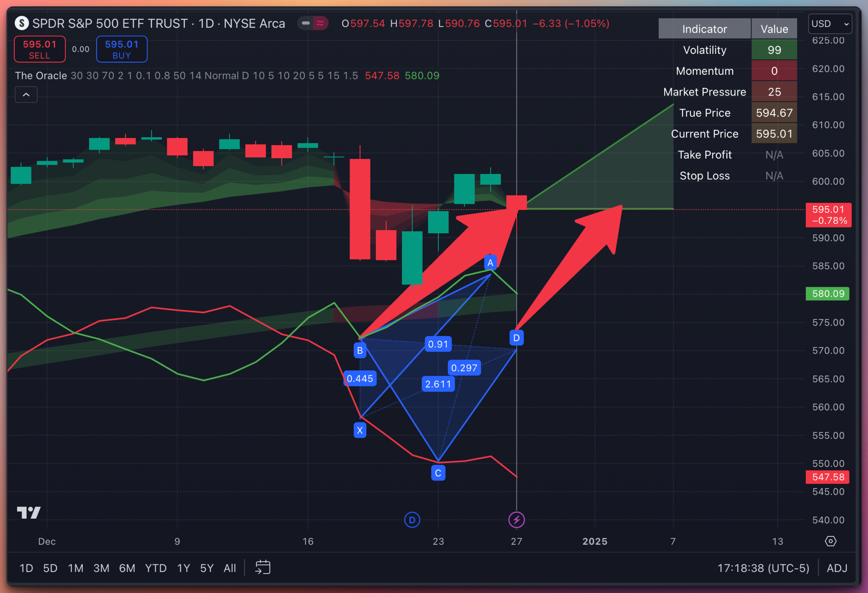
Task: Click the close value C595.01
Action: (506, 23)
